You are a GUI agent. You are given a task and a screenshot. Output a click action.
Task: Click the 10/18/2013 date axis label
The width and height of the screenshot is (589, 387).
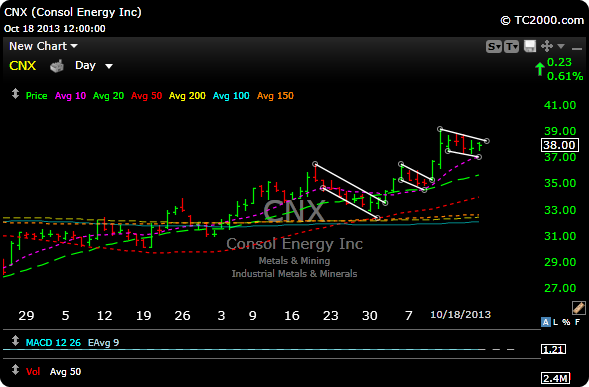pyautogui.click(x=460, y=314)
